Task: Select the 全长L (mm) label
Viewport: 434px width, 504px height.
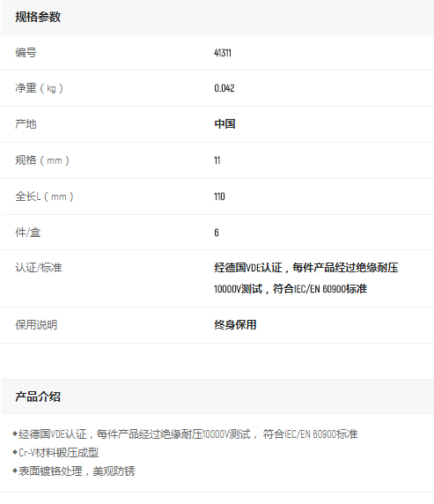Action: point(44,196)
